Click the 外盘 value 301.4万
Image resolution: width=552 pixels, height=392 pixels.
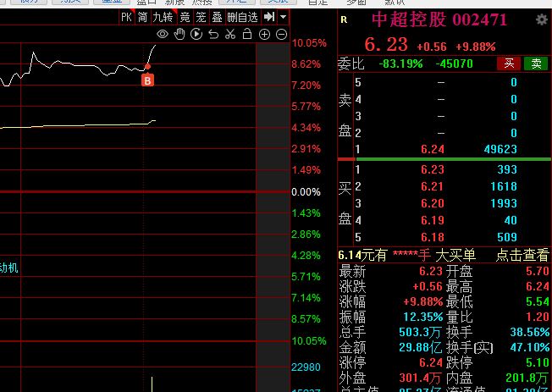click(420, 378)
